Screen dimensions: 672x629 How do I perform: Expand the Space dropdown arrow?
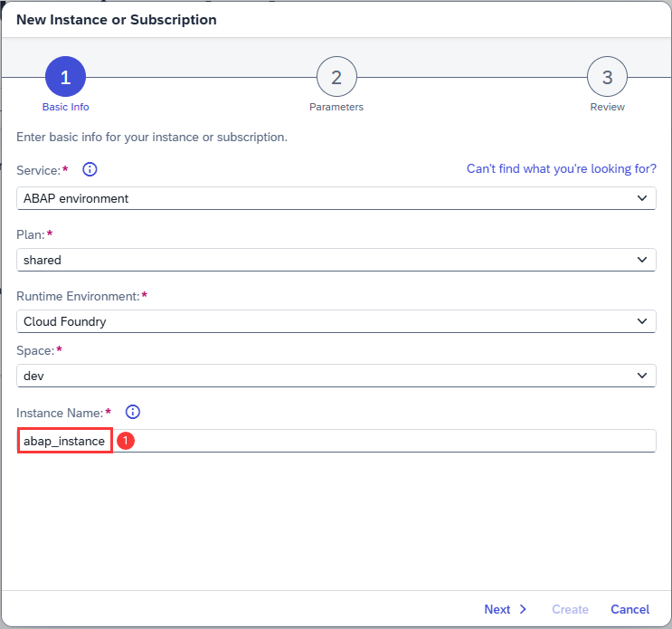641,376
